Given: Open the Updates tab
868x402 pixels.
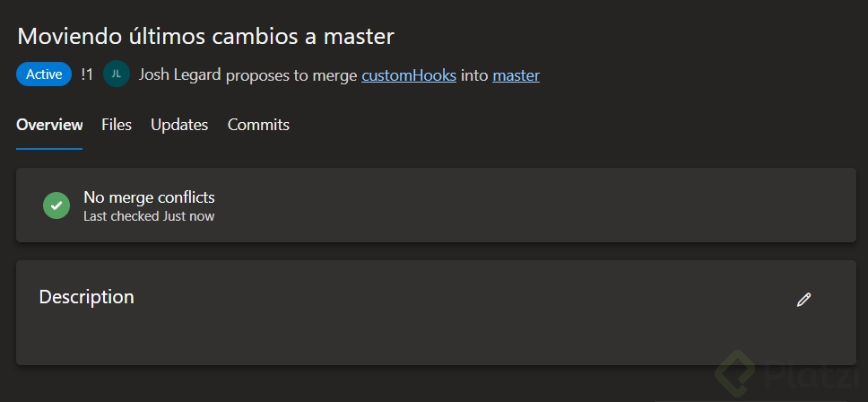Looking at the screenshot, I should tap(179, 125).
